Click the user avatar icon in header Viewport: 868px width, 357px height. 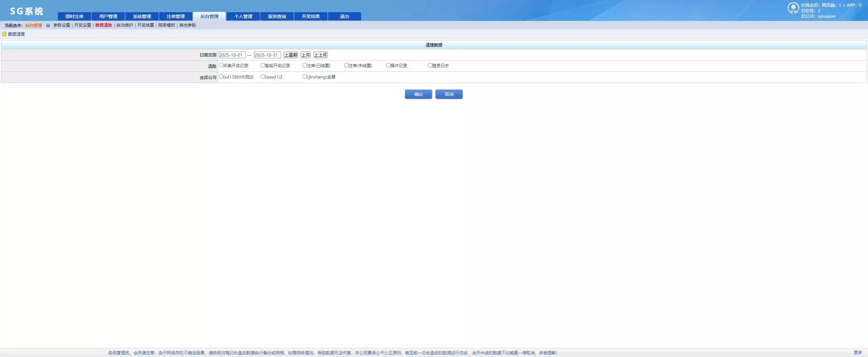click(793, 8)
